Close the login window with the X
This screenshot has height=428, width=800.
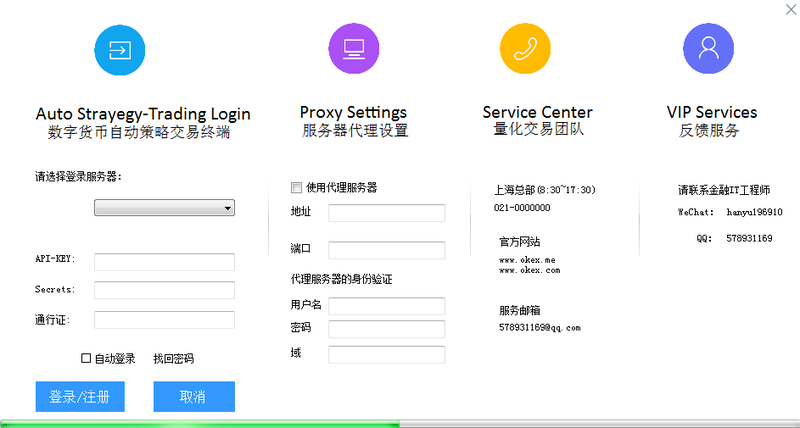(791, 9)
